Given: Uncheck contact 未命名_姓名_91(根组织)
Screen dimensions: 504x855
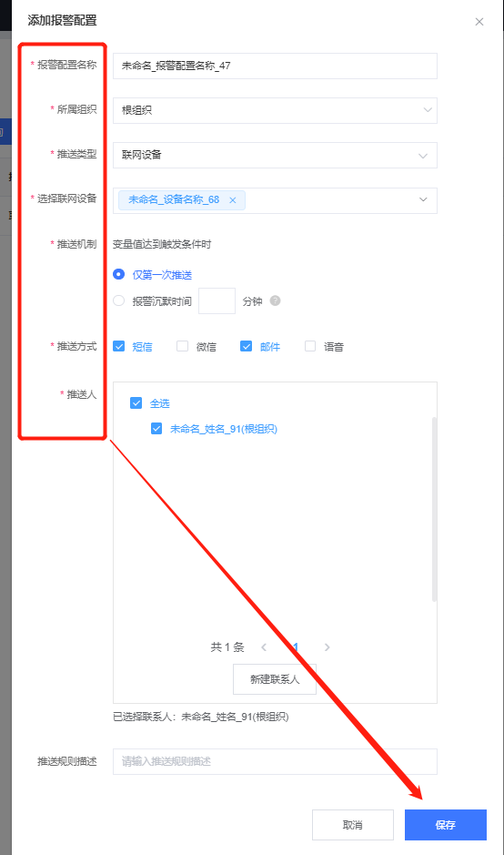Looking at the screenshot, I should (x=156, y=429).
